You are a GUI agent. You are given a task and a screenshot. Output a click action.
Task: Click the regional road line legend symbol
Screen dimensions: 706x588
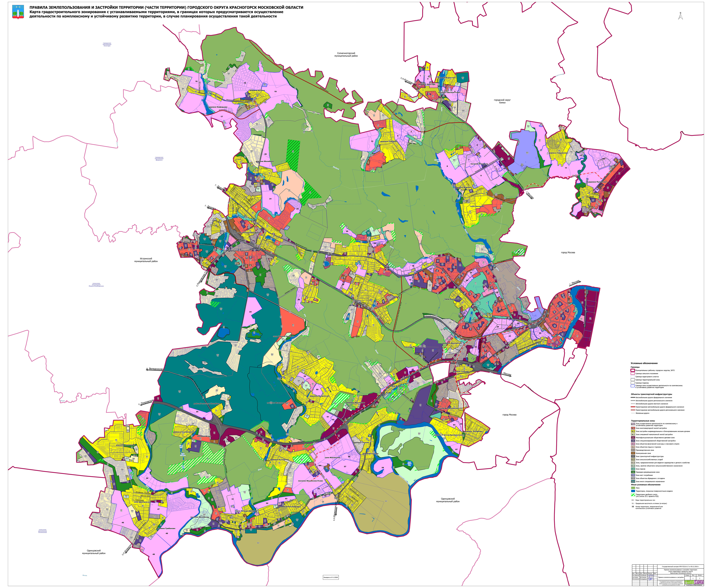[x=633, y=401]
